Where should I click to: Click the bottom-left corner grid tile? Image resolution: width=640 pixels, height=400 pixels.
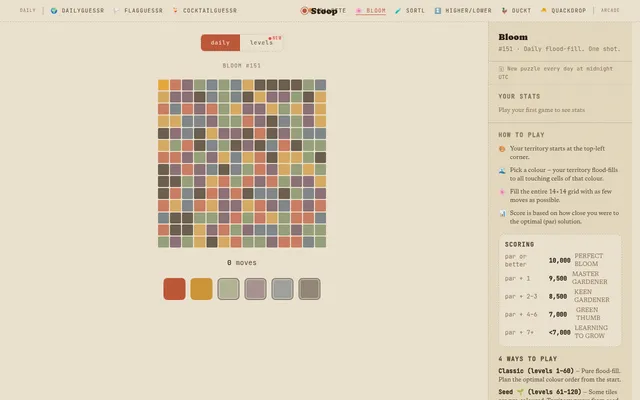[164, 242]
